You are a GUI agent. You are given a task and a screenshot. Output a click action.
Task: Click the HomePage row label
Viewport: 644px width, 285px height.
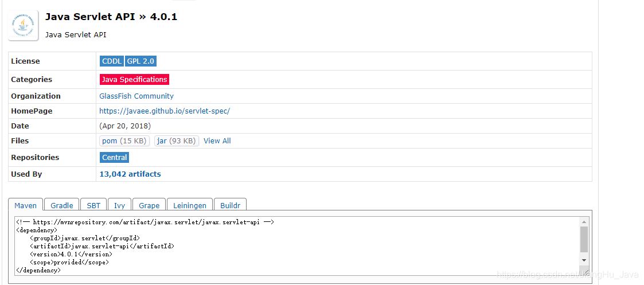coord(32,111)
